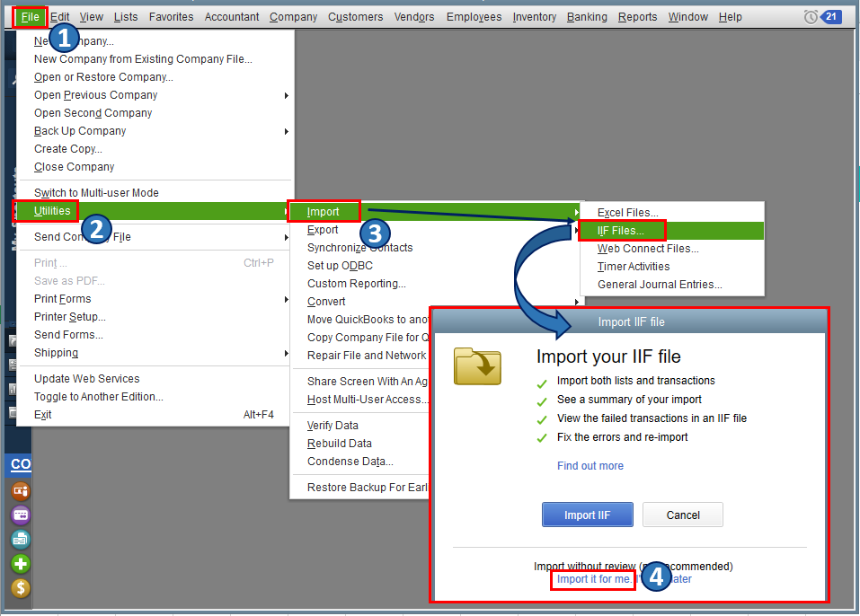Open the Accountant menu

point(232,17)
